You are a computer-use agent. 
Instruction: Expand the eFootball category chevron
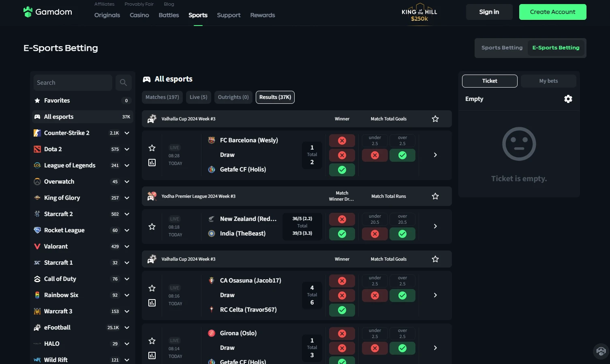(x=127, y=328)
